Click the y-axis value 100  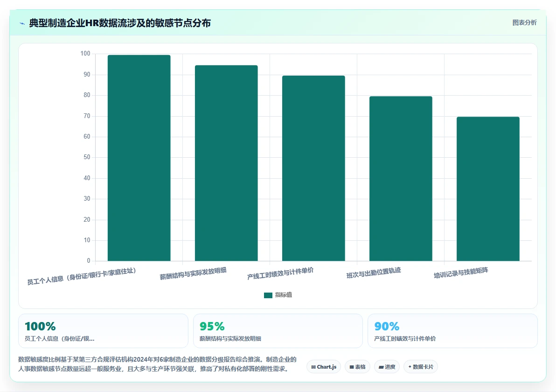click(x=85, y=54)
